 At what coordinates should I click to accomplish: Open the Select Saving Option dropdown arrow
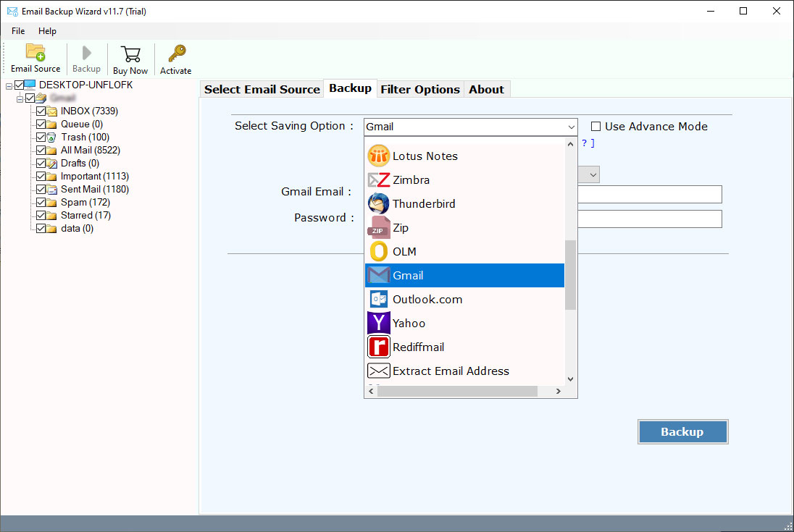[x=571, y=127]
